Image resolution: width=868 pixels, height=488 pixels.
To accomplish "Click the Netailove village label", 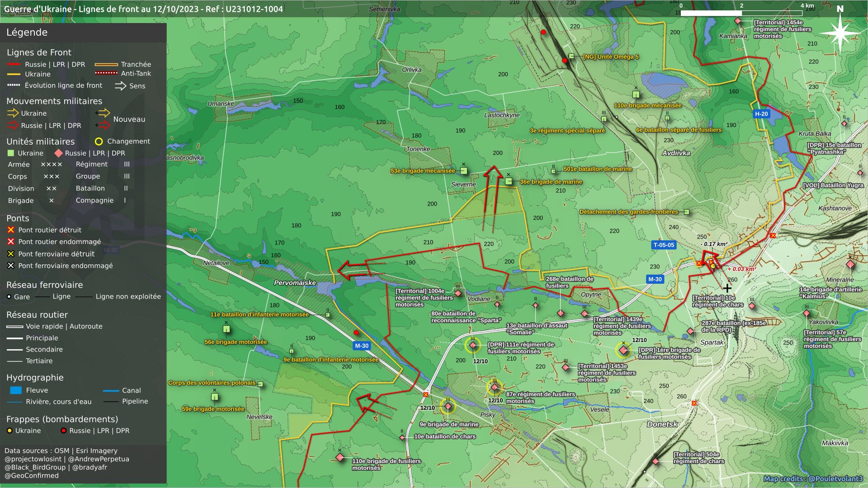I will [216, 263].
